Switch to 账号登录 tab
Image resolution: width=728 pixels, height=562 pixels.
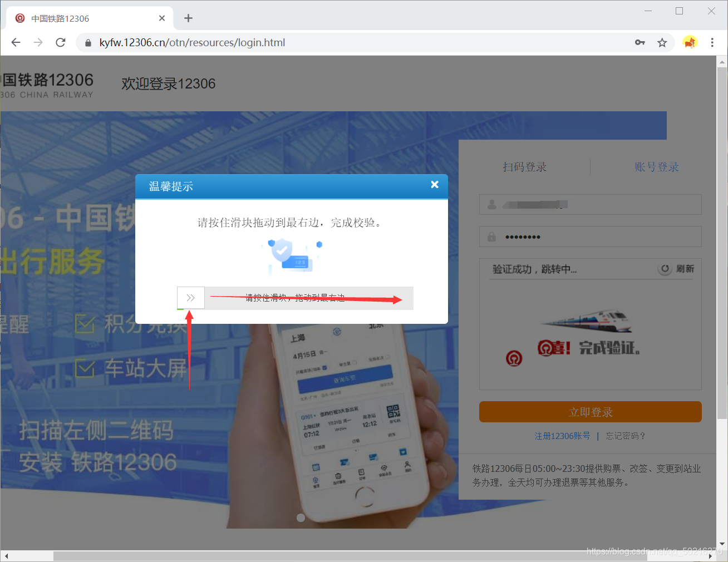click(x=657, y=167)
